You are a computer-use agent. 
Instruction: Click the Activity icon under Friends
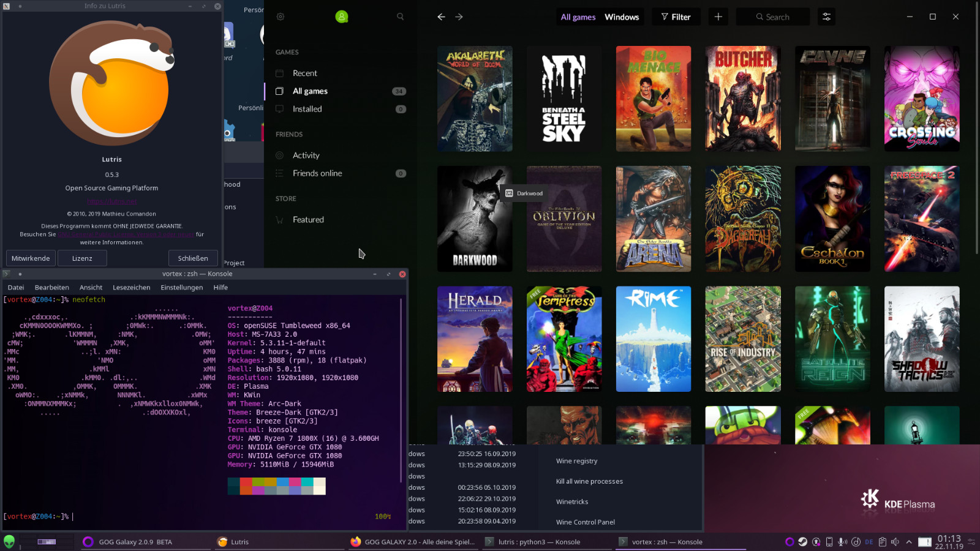pyautogui.click(x=280, y=156)
